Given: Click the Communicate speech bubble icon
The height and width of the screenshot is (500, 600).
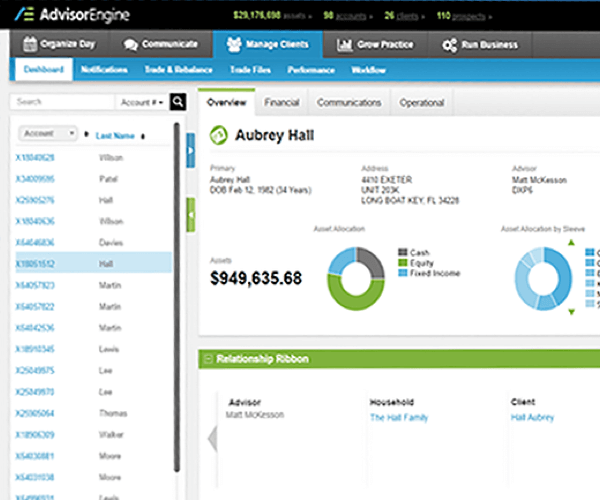Looking at the screenshot, I should 130,45.
